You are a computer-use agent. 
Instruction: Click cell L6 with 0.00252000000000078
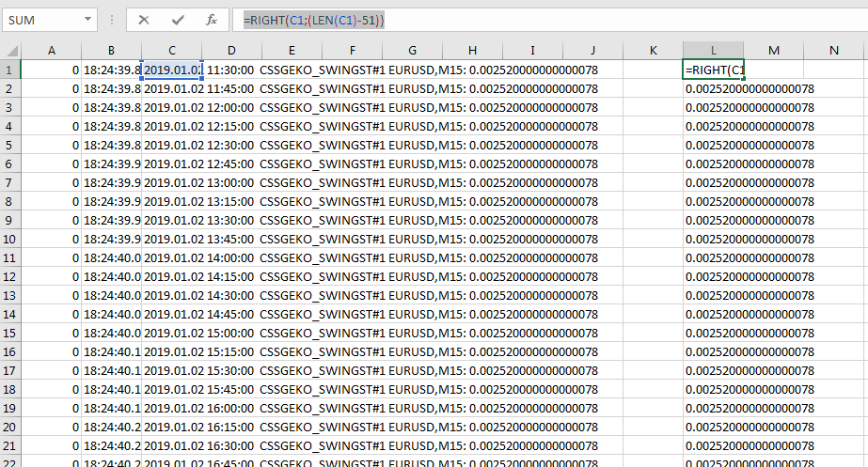tap(713, 163)
